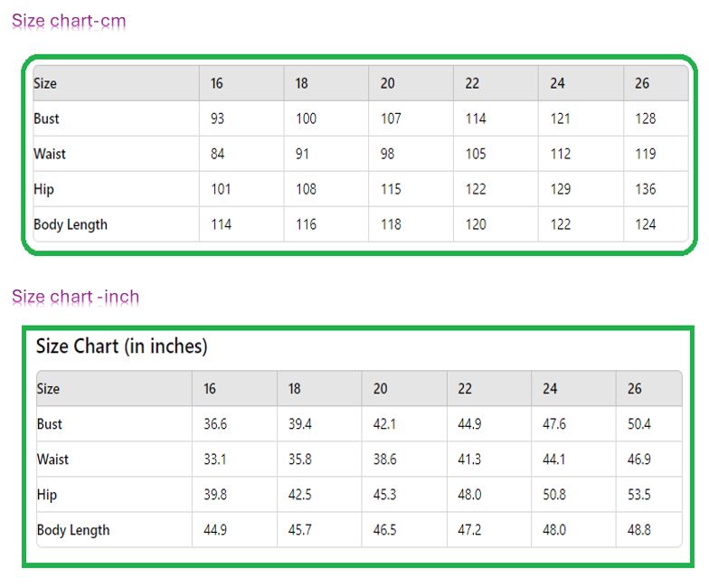Click Hip value 136 in cm table
The width and height of the screenshot is (709, 588).
pos(646,189)
